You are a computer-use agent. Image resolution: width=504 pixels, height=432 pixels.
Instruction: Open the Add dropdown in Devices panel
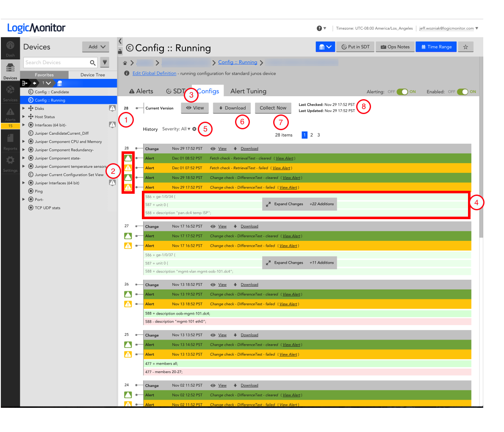(x=96, y=47)
